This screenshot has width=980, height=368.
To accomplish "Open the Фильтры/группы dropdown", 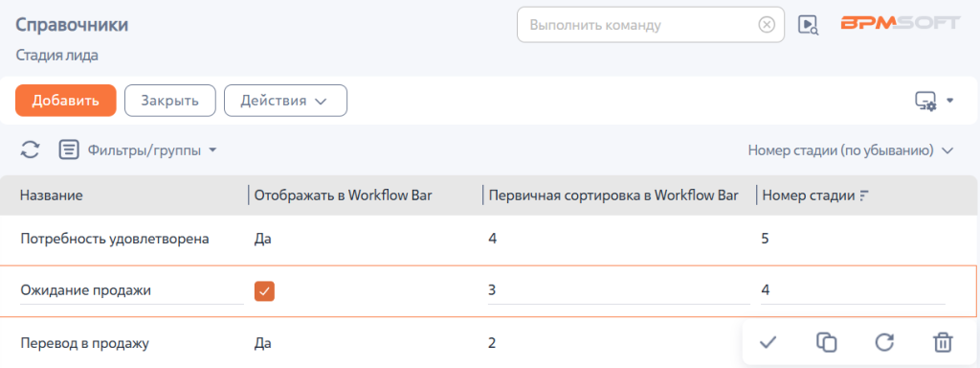I will (x=152, y=150).
